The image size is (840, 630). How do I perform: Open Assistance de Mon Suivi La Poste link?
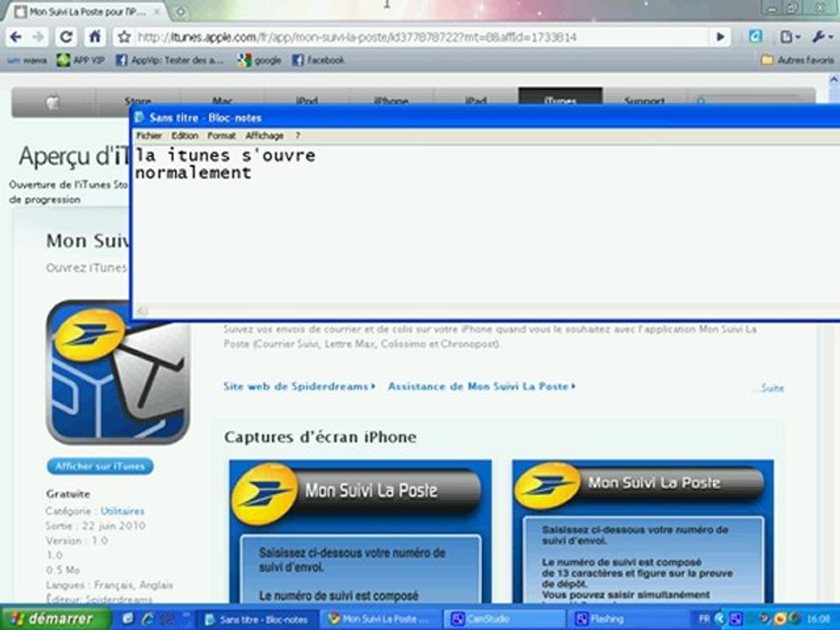point(481,386)
